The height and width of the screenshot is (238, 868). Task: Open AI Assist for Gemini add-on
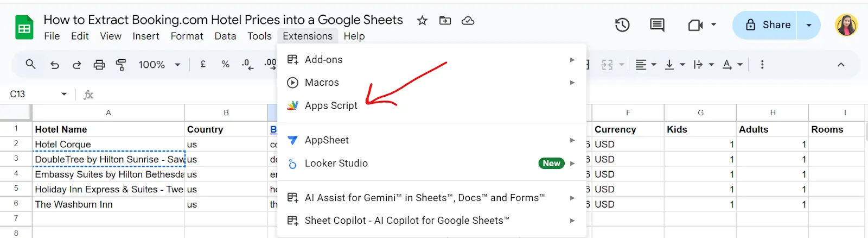tap(432, 198)
